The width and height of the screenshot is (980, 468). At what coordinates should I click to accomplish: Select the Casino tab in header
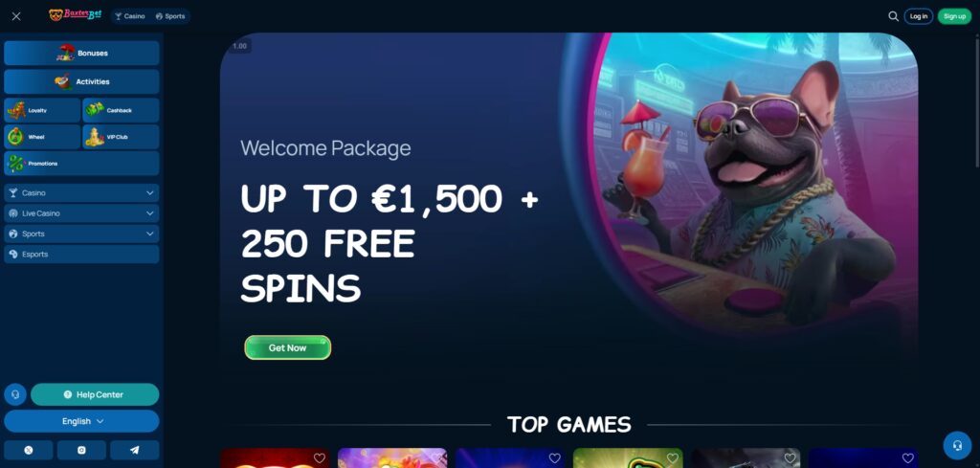[x=130, y=16]
